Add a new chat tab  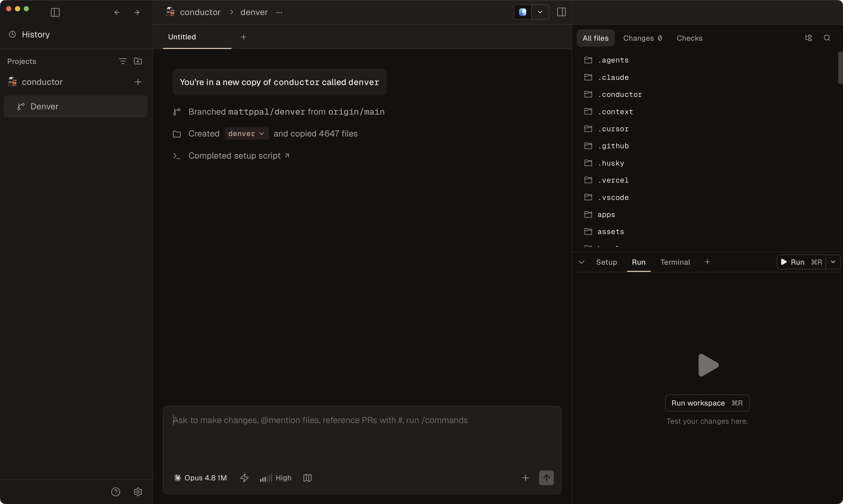243,37
